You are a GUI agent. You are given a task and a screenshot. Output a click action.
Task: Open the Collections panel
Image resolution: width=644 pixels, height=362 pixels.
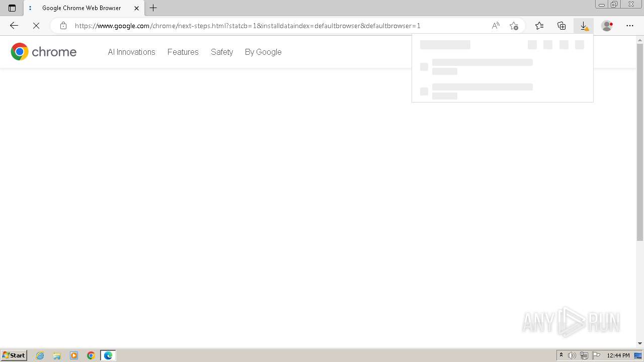tap(561, 26)
